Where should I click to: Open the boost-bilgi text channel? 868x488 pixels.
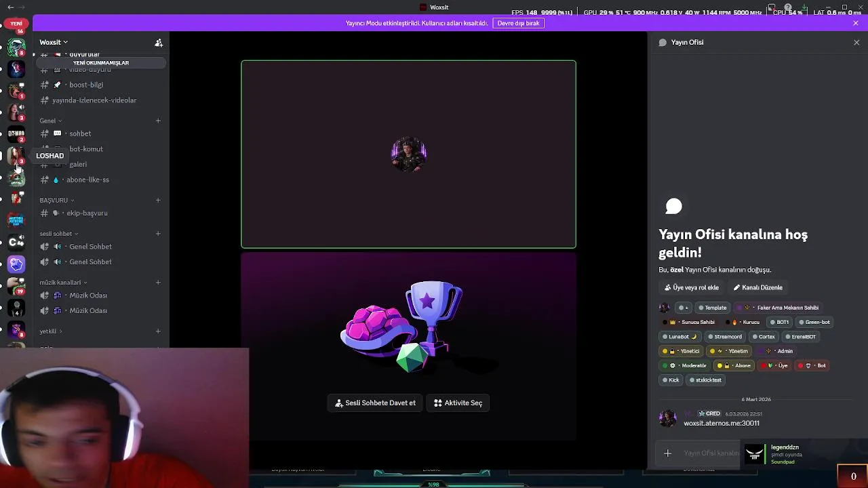(x=100, y=85)
